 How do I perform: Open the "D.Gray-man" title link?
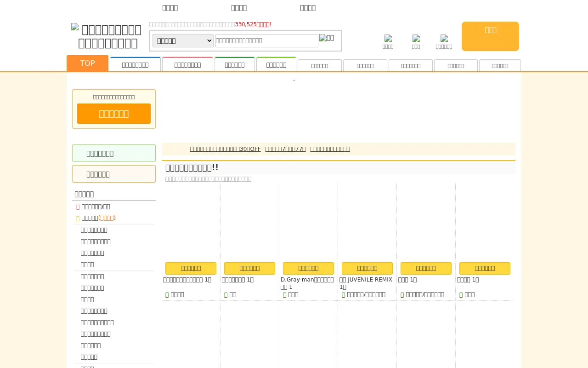tap(307, 283)
